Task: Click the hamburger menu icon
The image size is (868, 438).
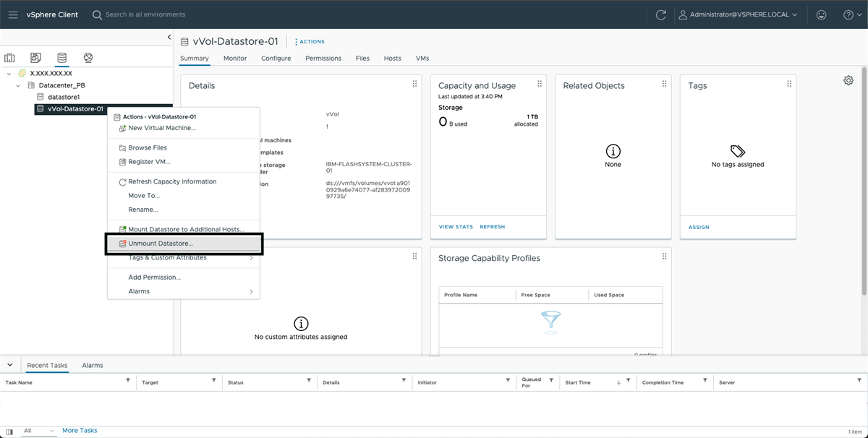Action: pos(12,14)
